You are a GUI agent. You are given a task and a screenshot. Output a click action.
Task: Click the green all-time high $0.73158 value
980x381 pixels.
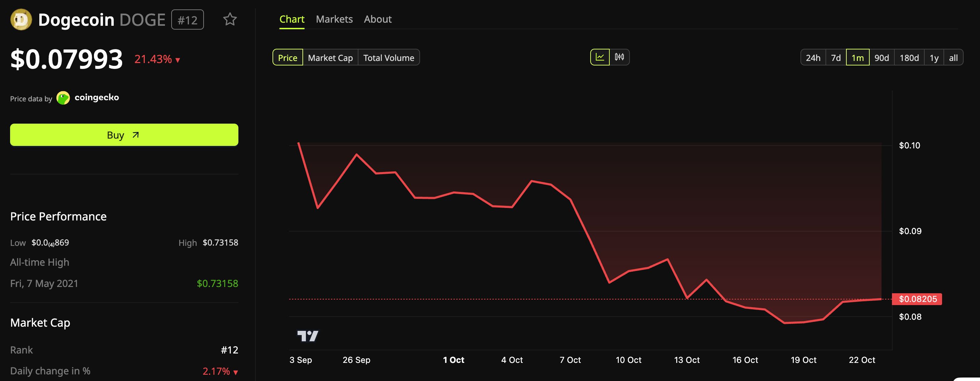coord(217,283)
